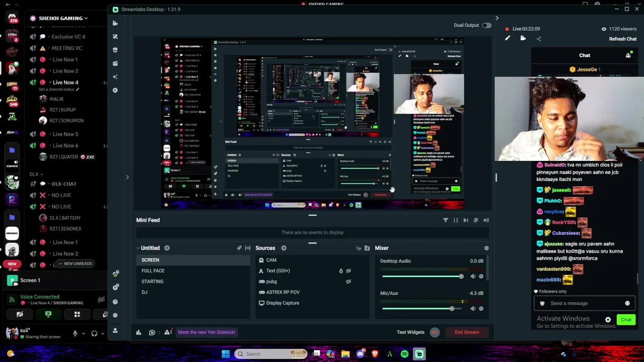Image resolution: width=644 pixels, height=362 pixels.
Task: Open the Streamlabs Editor tab in the left sidebar
Action: pos(115,23)
